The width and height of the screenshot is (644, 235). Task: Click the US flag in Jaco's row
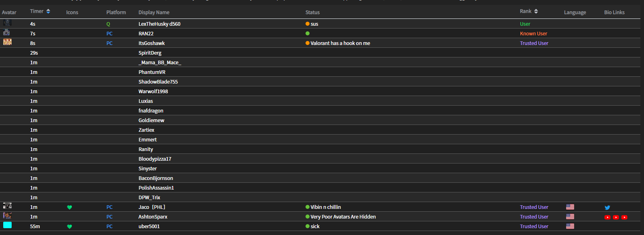tap(570, 207)
